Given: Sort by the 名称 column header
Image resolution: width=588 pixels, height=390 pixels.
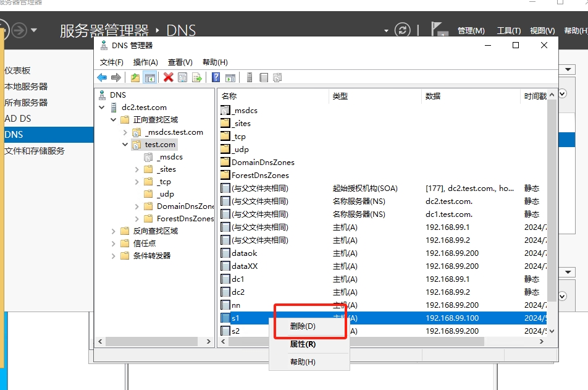Looking at the screenshot, I should coord(272,96).
